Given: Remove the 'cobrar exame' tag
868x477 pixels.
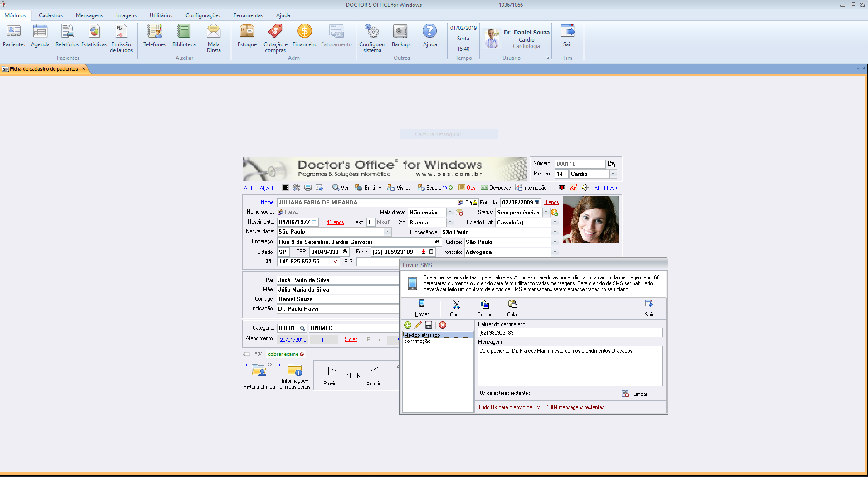Looking at the screenshot, I should point(302,354).
